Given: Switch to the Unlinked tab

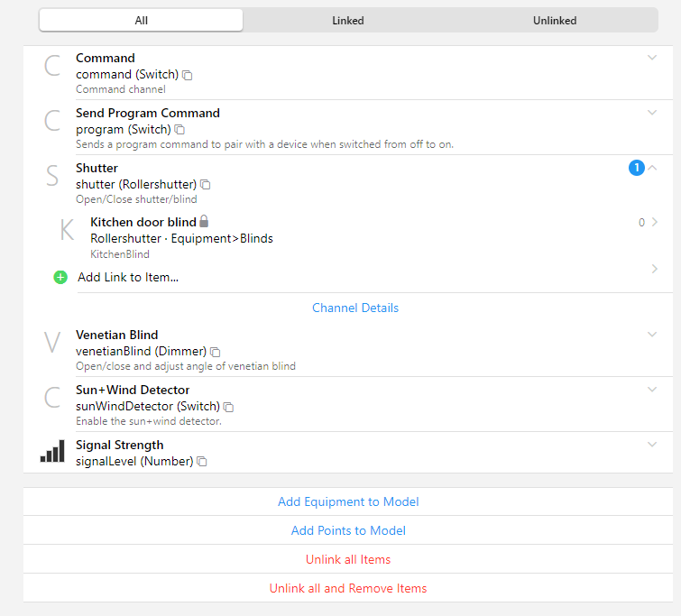Looking at the screenshot, I should 555,21.
